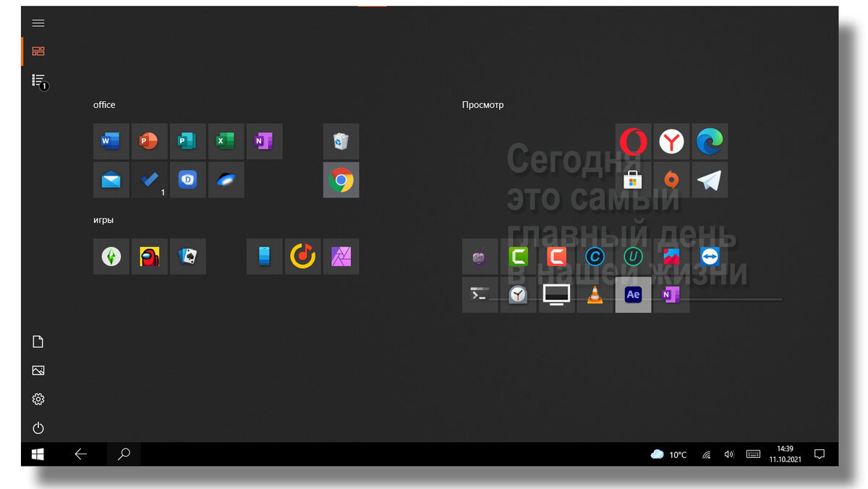Launch PowerPoint from the office group
The image size is (868, 489).
[150, 141]
